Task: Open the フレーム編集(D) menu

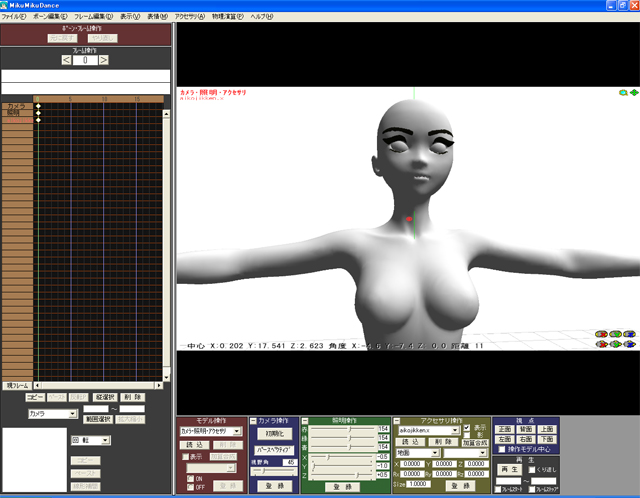Action: click(93, 17)
